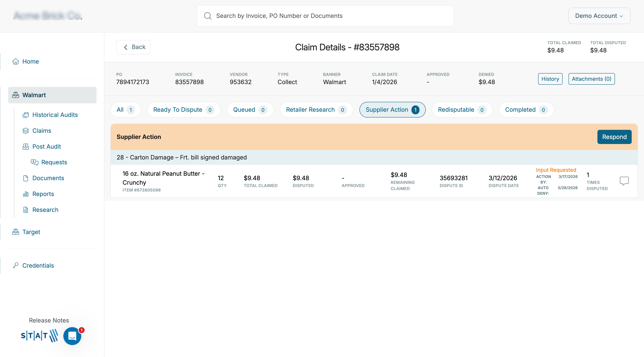644x357 pixels.
Task: Open the Redisputable filter tab
Action: click(462, 109)
